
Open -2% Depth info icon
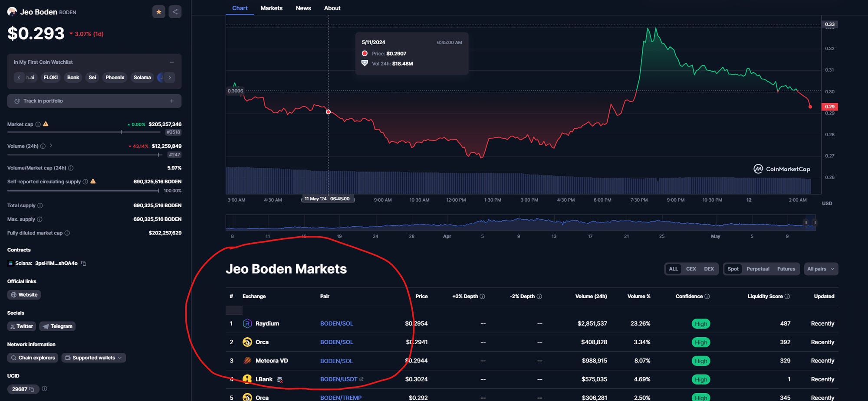tap(539, 297)
